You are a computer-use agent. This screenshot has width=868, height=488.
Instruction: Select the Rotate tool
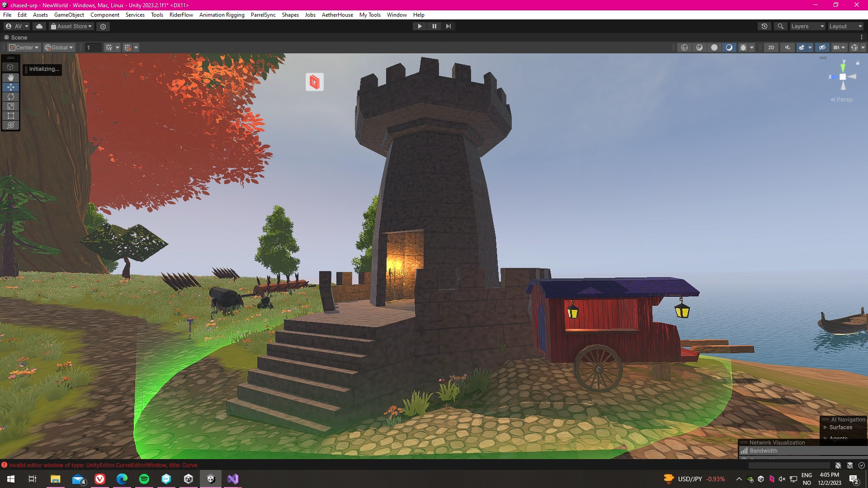[x=11, y=97]
